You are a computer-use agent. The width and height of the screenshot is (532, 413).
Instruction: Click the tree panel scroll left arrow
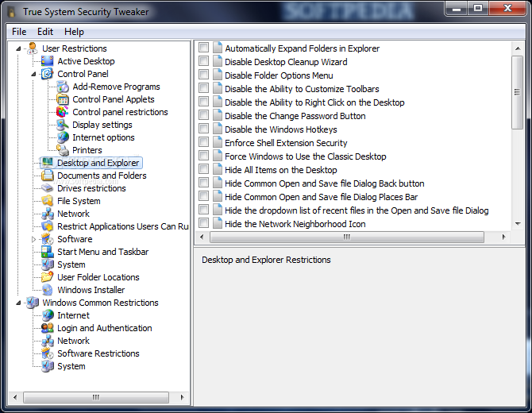(x=15, y=397)
